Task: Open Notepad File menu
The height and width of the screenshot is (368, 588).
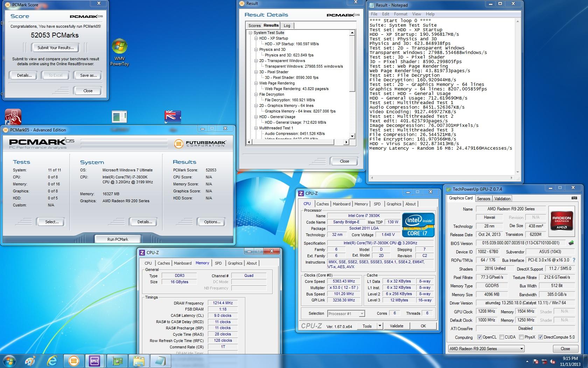Action: click(374, 14)
